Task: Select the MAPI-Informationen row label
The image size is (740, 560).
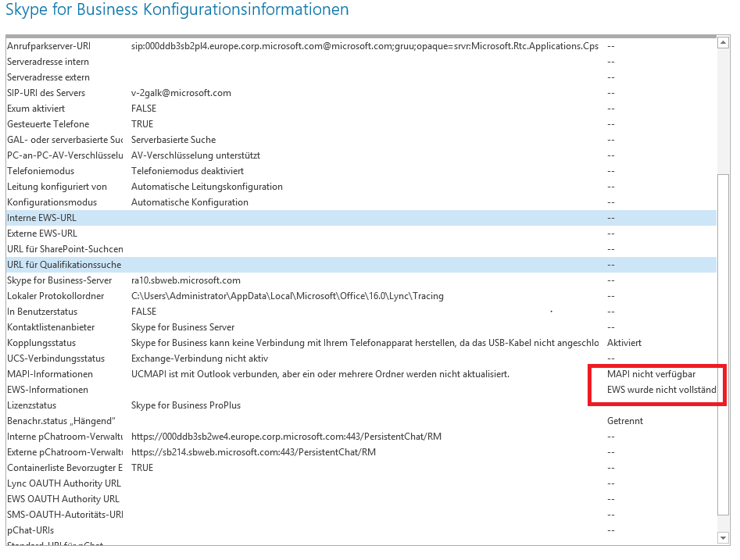Action: tap(49, 373)
